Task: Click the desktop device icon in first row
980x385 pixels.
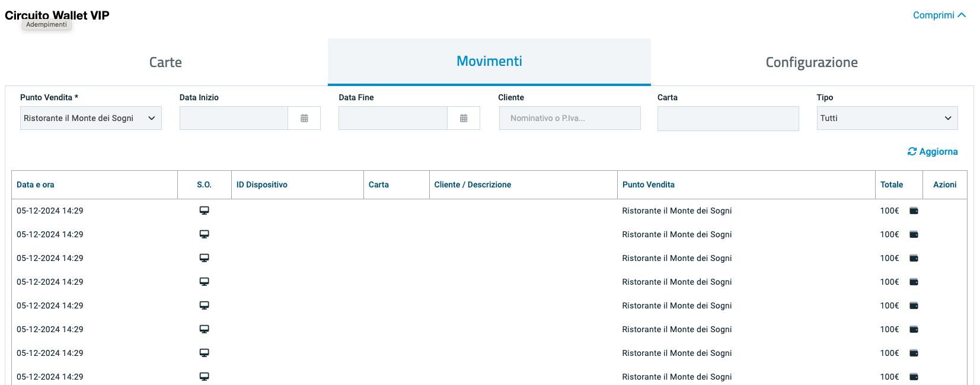Action: pyautogui.click(x=204, y=211)
